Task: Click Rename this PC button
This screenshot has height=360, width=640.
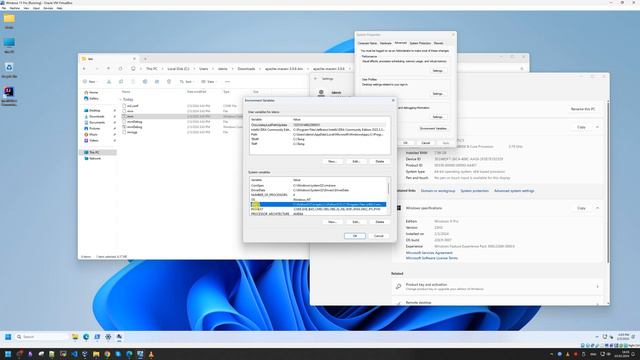Action: click(x=583, y=109)
